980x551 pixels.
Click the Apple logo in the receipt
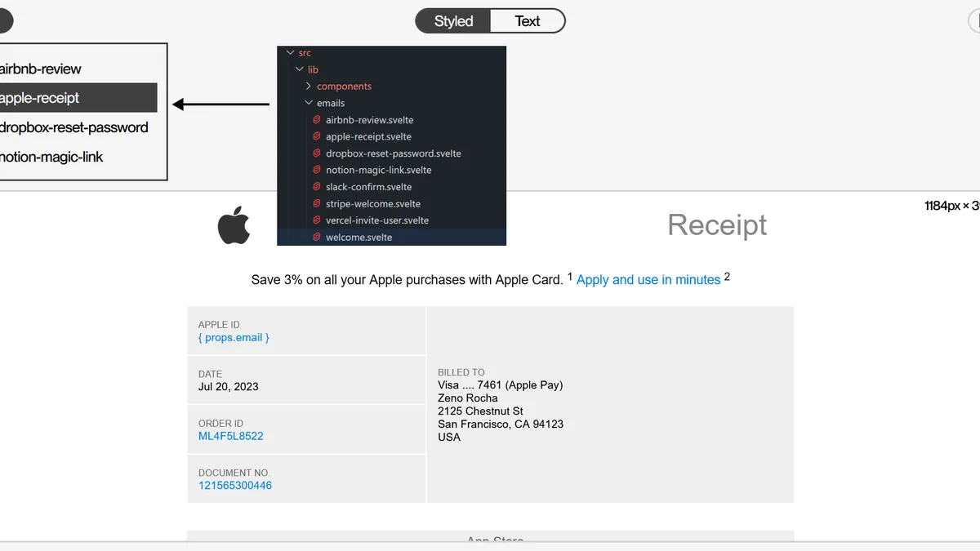coord(234,225)
